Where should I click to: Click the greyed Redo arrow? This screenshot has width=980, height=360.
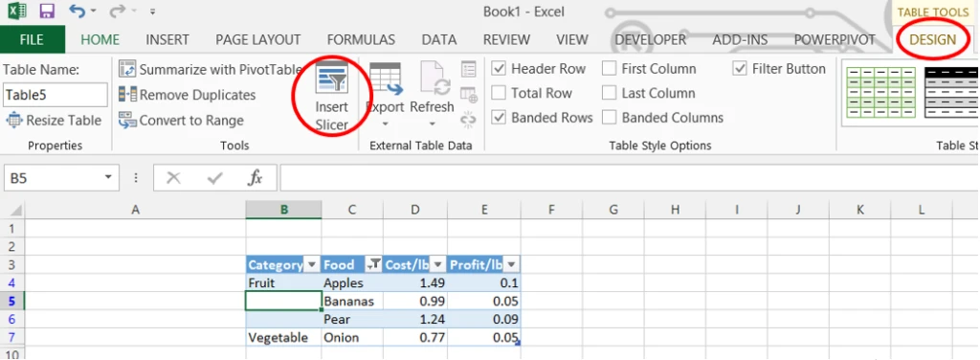tap(117, 11)
